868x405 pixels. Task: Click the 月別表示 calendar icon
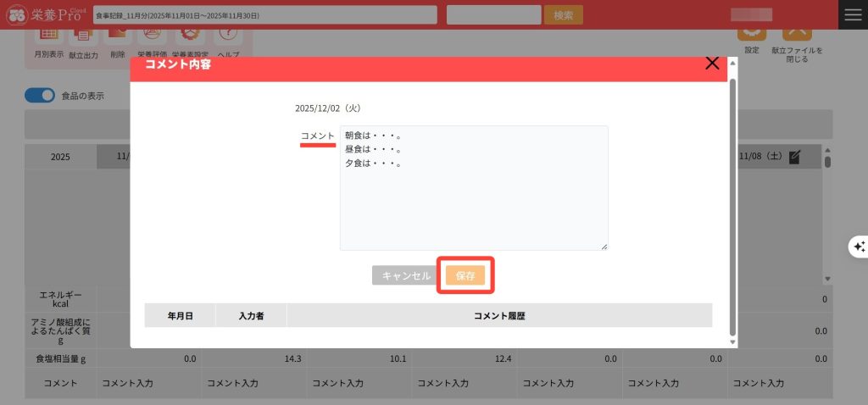(x=49, y=36)
